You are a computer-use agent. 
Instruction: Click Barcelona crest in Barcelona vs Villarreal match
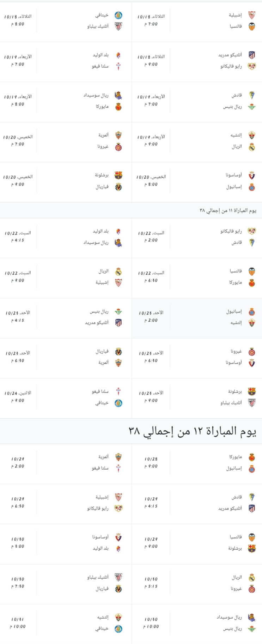[x=118, y=175]
